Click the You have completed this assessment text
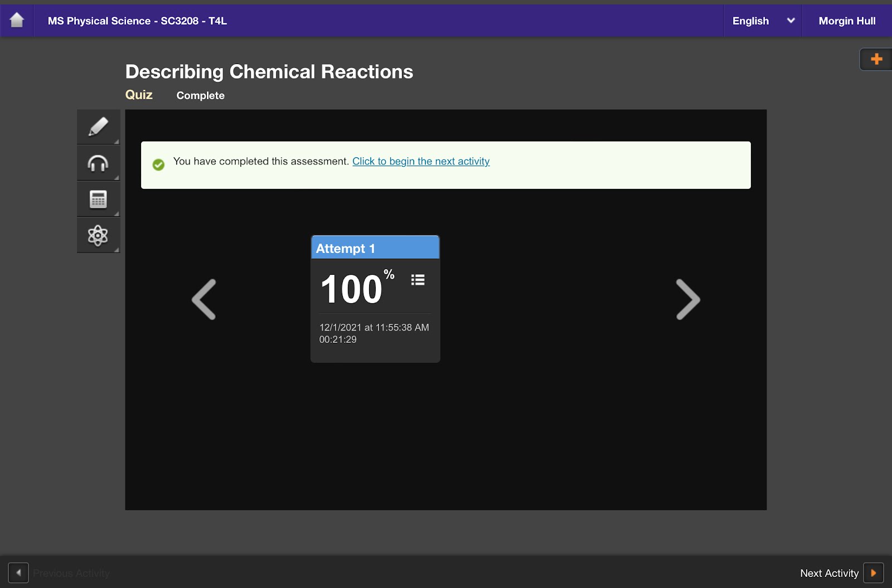 261,161
